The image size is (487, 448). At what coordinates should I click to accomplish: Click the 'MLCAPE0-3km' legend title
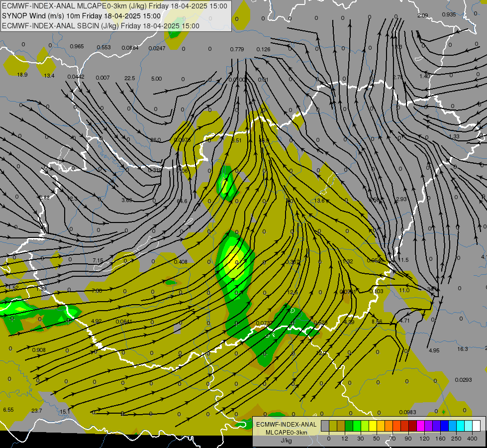pyautogui.click(x=286, y=433)
